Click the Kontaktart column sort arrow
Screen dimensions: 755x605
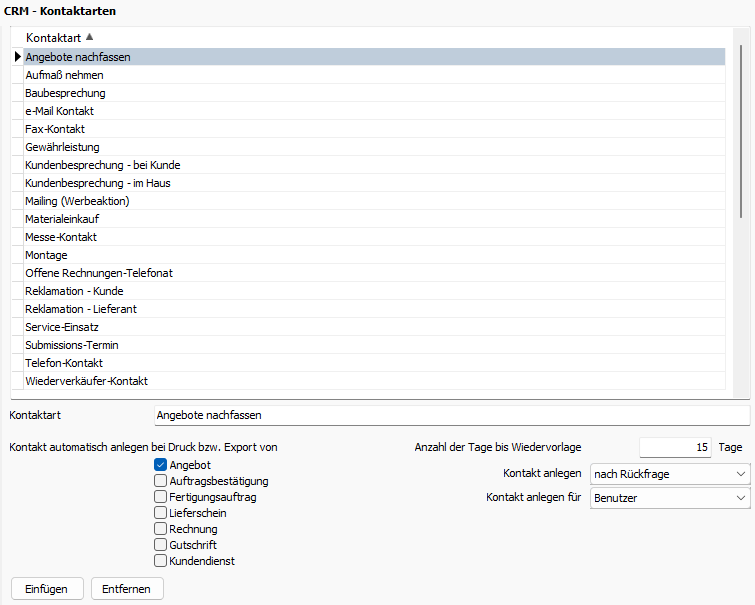[x=90, y=37]
